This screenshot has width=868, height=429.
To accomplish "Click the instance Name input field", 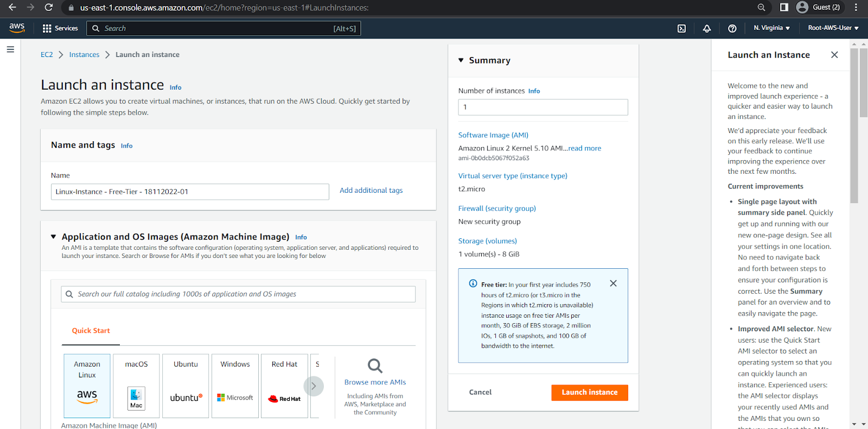I will [190, 192].
